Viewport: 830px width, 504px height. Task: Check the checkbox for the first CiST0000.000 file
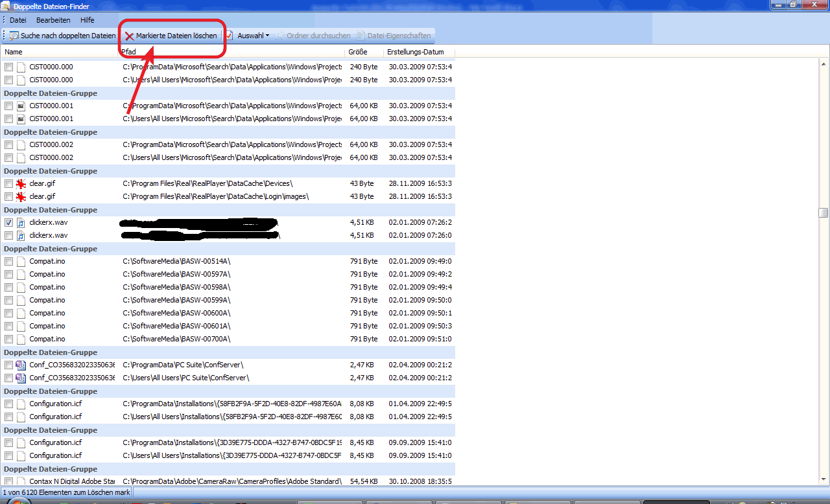(x=8, y=67)
